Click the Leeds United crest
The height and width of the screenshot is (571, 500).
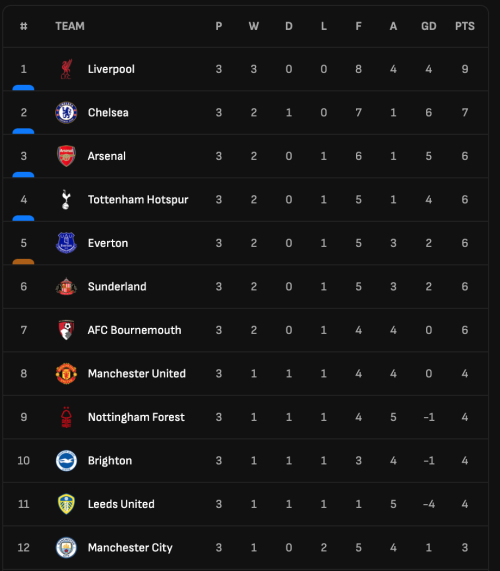pyautogui.click(x=66, y=504)
